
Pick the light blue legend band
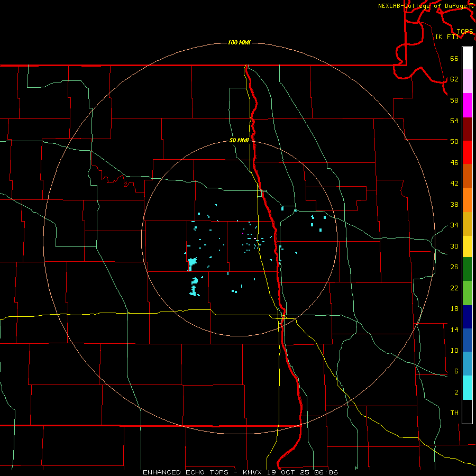coord(467,364)
